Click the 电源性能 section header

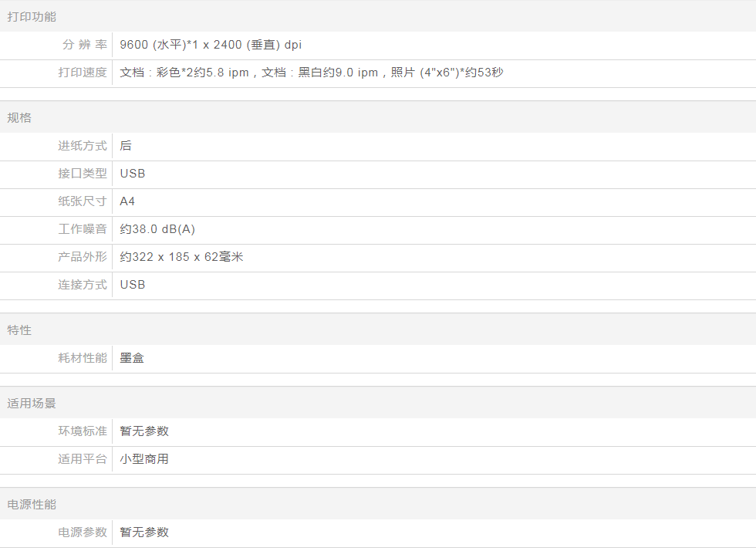pos(32,504)
